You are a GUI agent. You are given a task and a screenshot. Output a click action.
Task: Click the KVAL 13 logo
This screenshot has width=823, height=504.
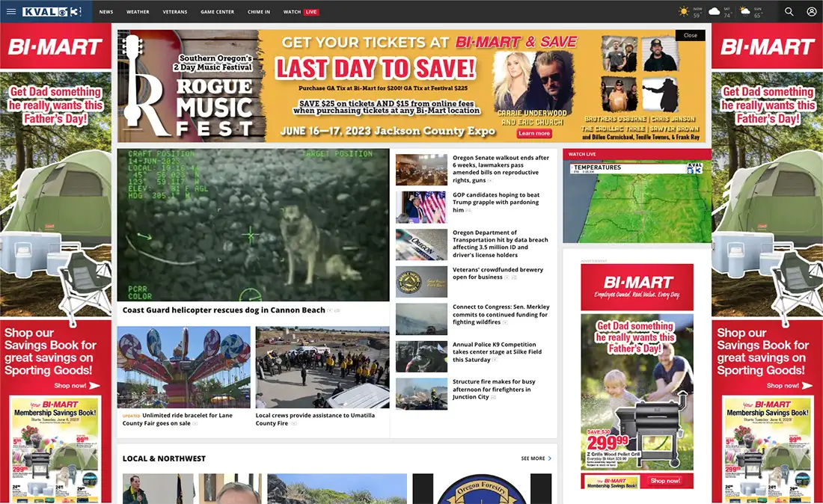(52, 11)
